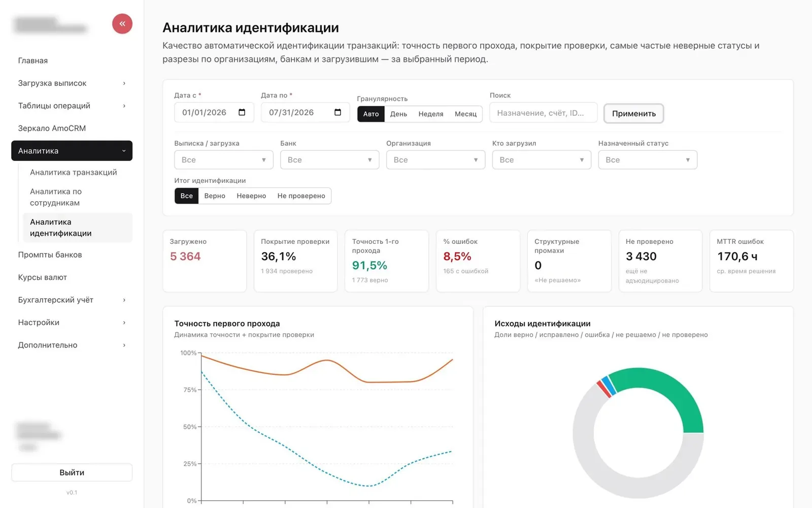Open «Зеркало AmoCRM» in sidebar
The width and height of the screenshot is (812, 508).
click(x=72, y=129)
